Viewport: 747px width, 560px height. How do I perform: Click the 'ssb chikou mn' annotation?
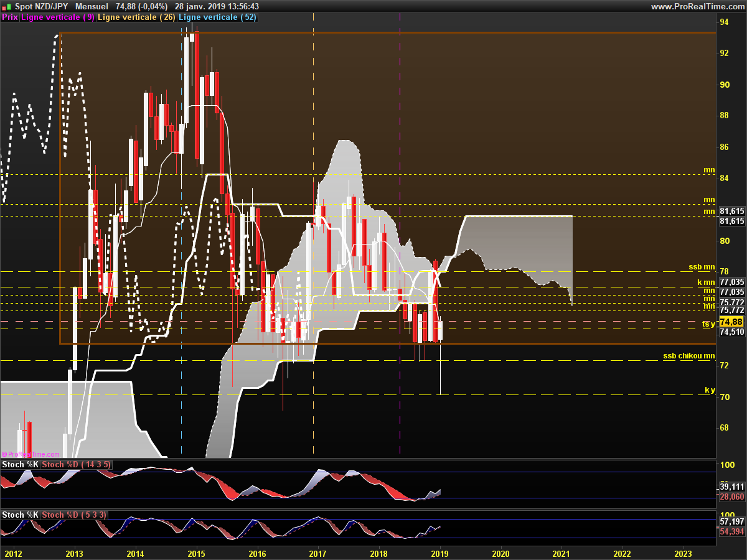[689, 356]
